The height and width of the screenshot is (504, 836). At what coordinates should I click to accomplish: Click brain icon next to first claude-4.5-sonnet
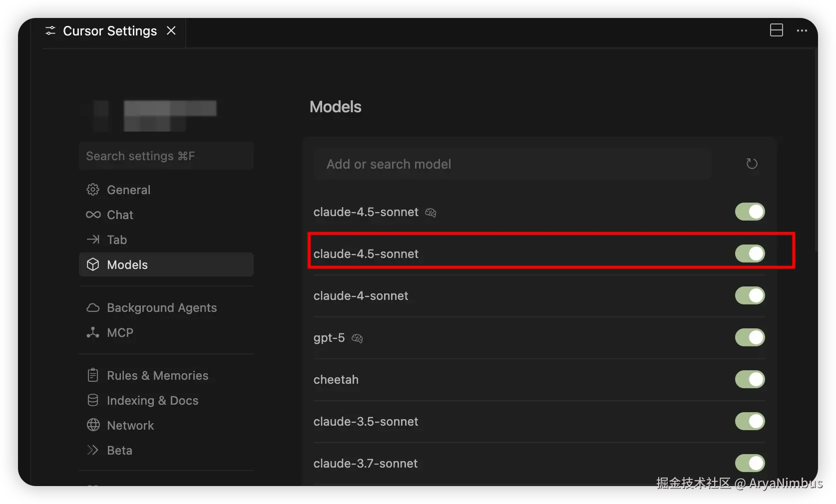(430, 213)
